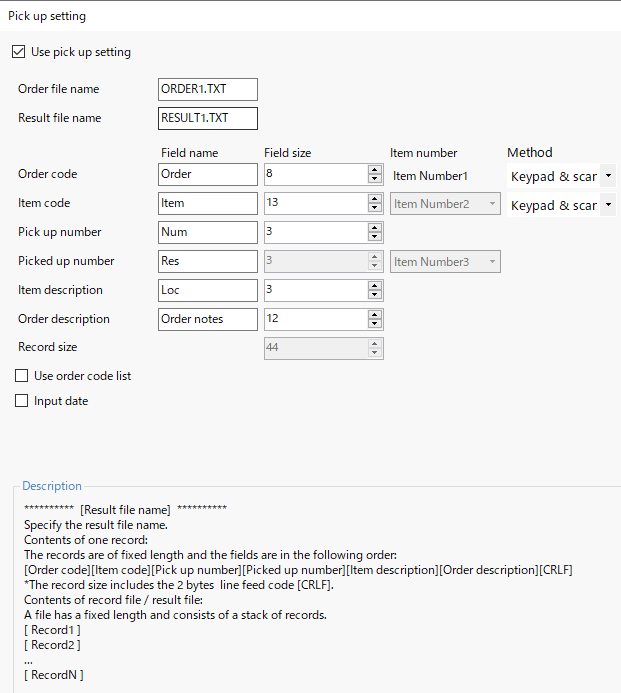Click the 'Specify the result file name.' line
The height and width of the screenshot is (693, 621).
click(x=96, y=525)
